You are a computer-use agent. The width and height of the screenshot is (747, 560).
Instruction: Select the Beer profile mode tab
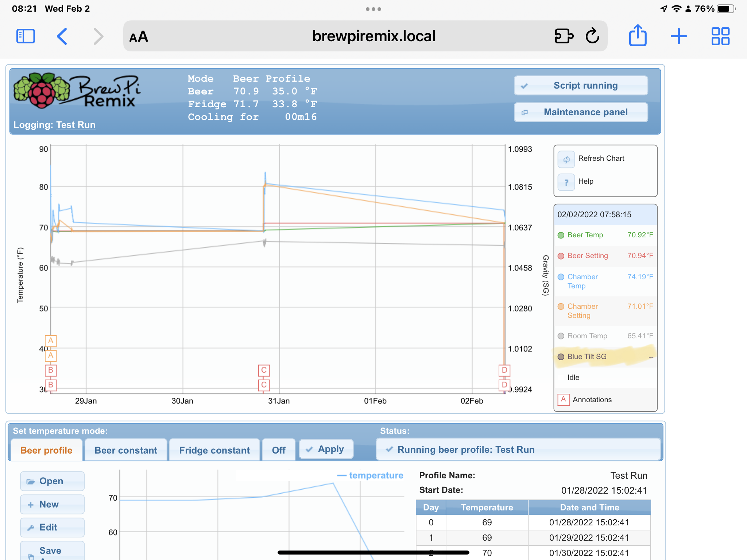(46, 450)
